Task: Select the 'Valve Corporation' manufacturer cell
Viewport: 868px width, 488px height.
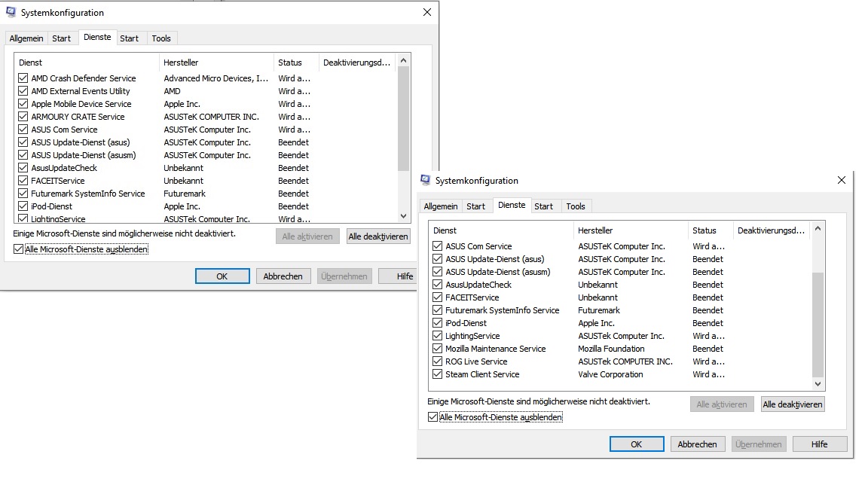Action: (610, 374)
